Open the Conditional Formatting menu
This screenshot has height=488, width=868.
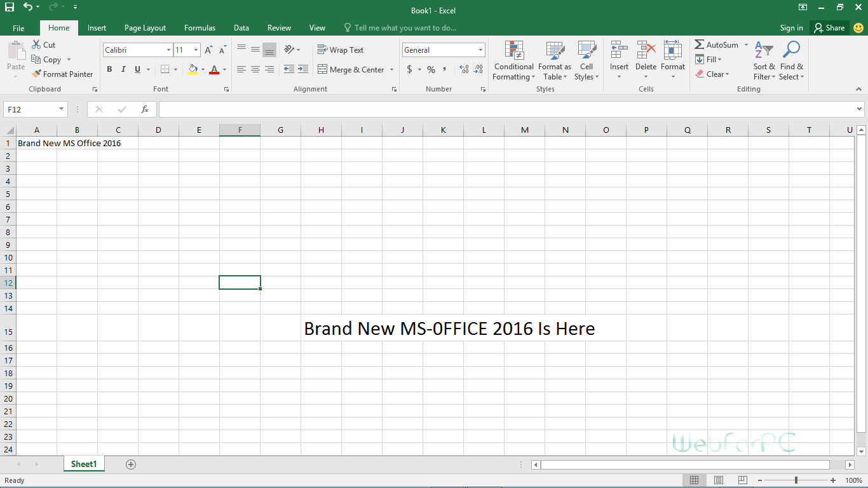pos(514,61)
